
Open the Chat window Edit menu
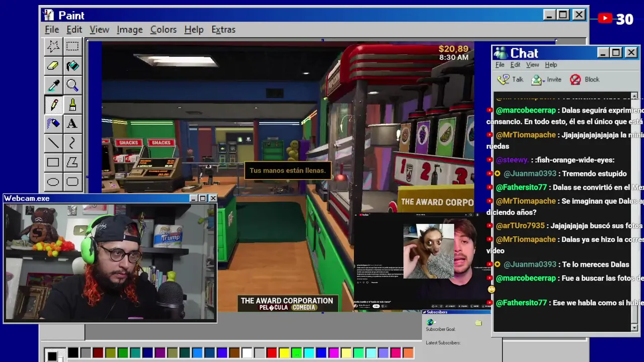pyautogui.click(x=515, y=65)
